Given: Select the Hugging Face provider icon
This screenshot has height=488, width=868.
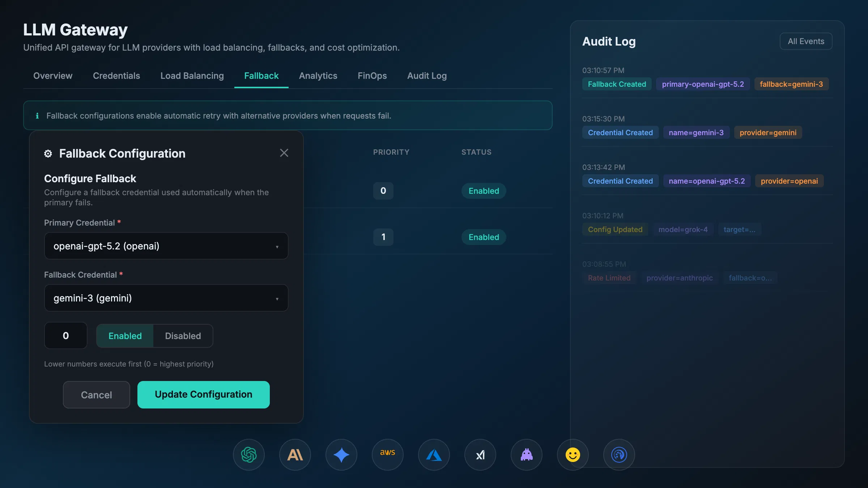Looking at the screenshot, I should pyautogui.click(x=573, y=455).
